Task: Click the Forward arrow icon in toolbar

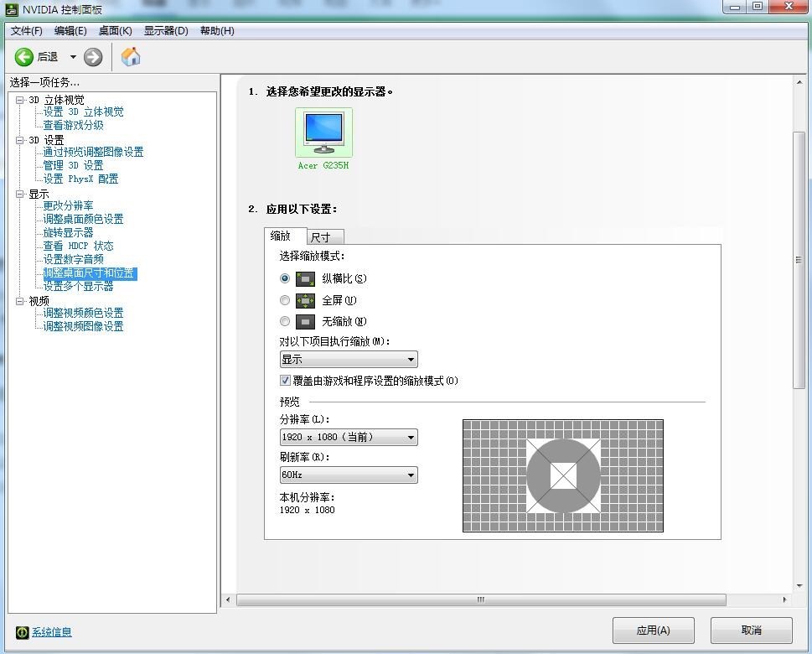Action: click(93, 57)
